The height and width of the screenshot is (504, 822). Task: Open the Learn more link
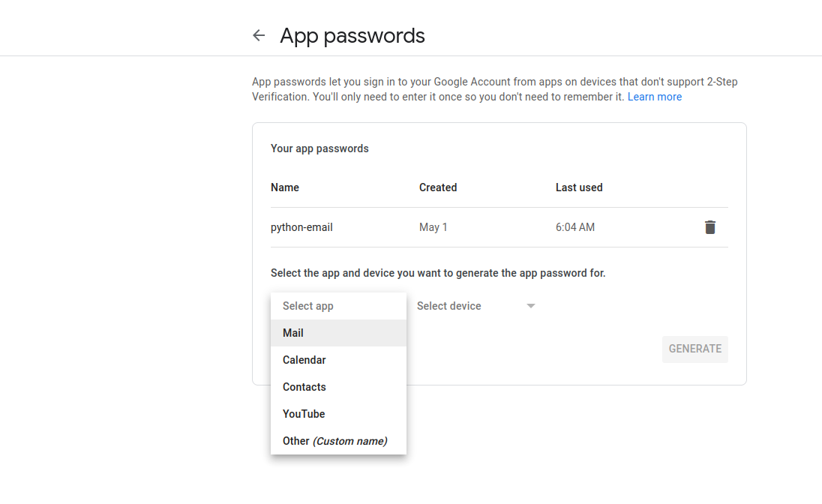click(x=654, y=97)
